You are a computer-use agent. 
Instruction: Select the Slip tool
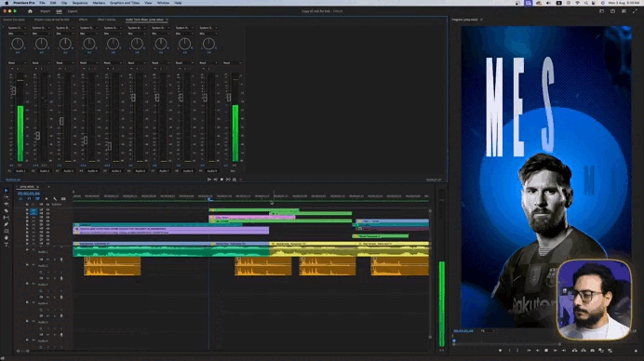(7, 218)
